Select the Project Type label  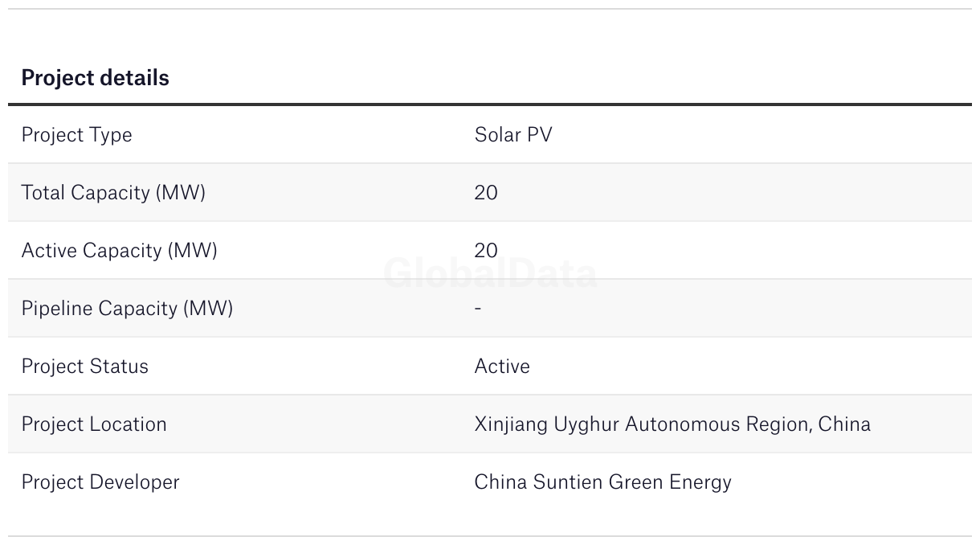pos(76,135)
